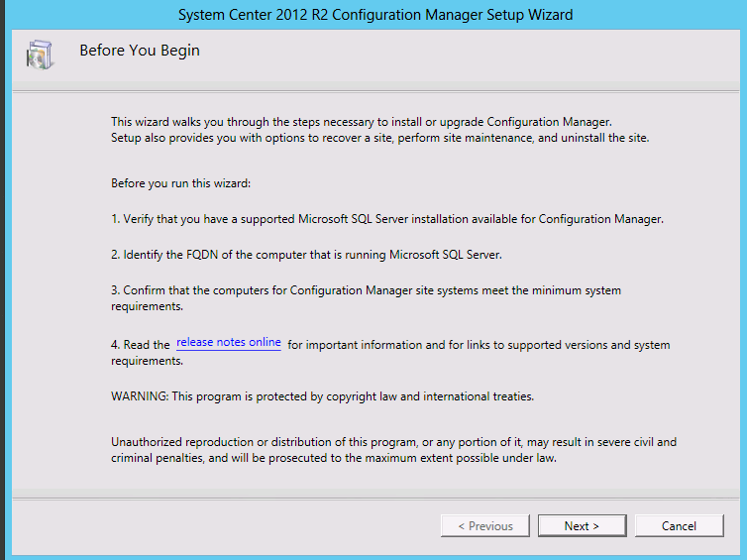The height and width of the screenshot is (560, 747).
Task: Select the "Before you run this wizard:" text
Action: 180,183
